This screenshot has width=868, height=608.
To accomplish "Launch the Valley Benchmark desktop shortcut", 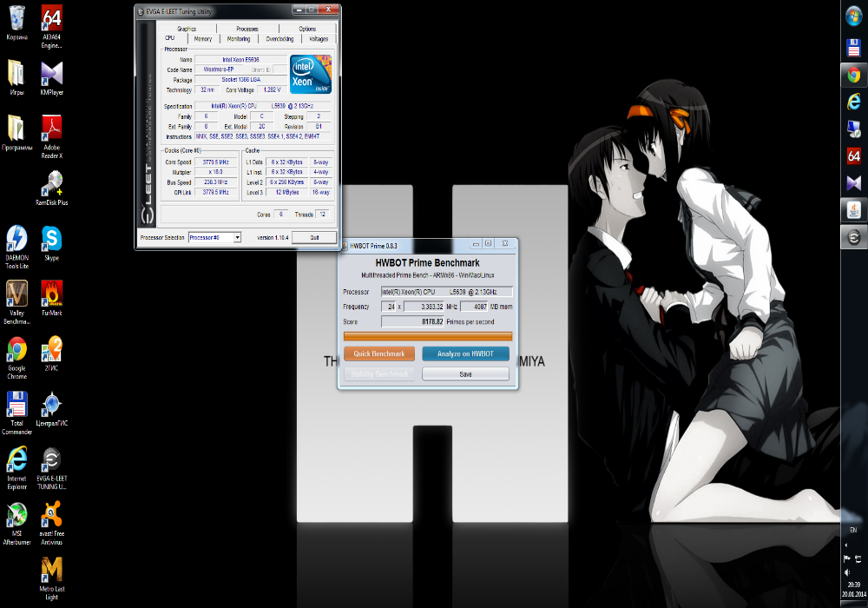I will (x=16, y=301).
